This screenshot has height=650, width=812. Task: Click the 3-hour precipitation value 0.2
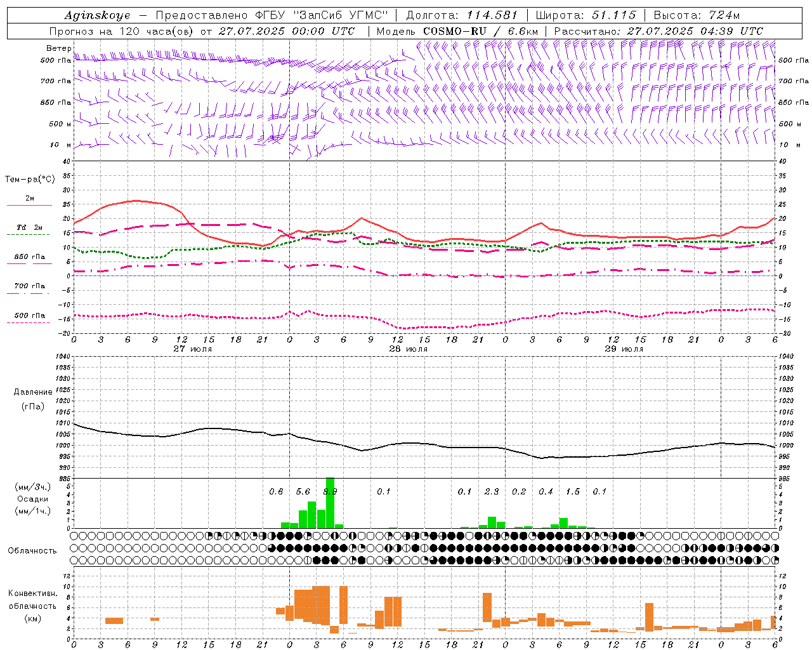519,491
